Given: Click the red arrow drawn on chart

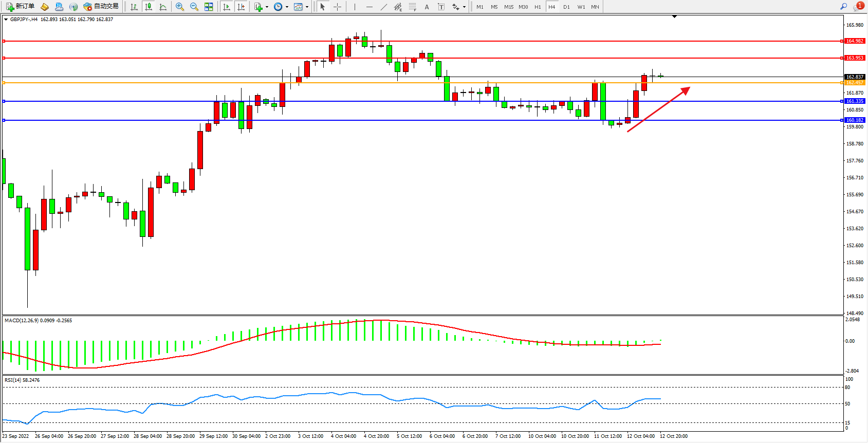Looking at the screenshot, I should click(658, 109).
